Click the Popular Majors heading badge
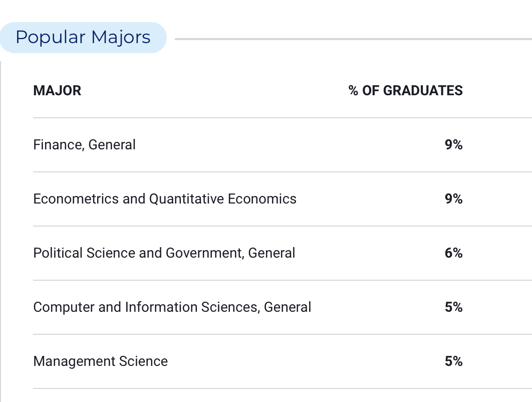Image resolution: width=532 pixels, height=402 pixels. click(x=83, y=38)
